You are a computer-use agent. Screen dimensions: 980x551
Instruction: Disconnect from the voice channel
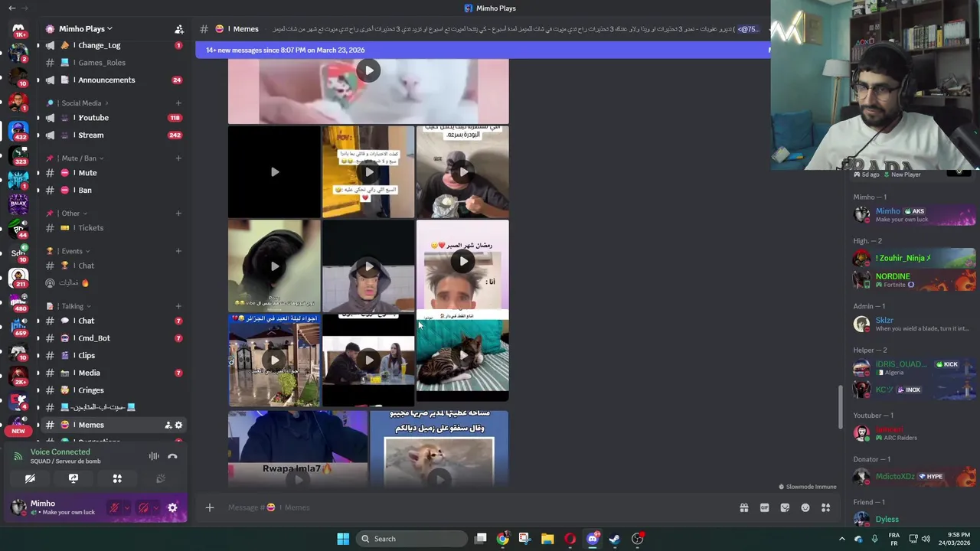coord(172,456)
